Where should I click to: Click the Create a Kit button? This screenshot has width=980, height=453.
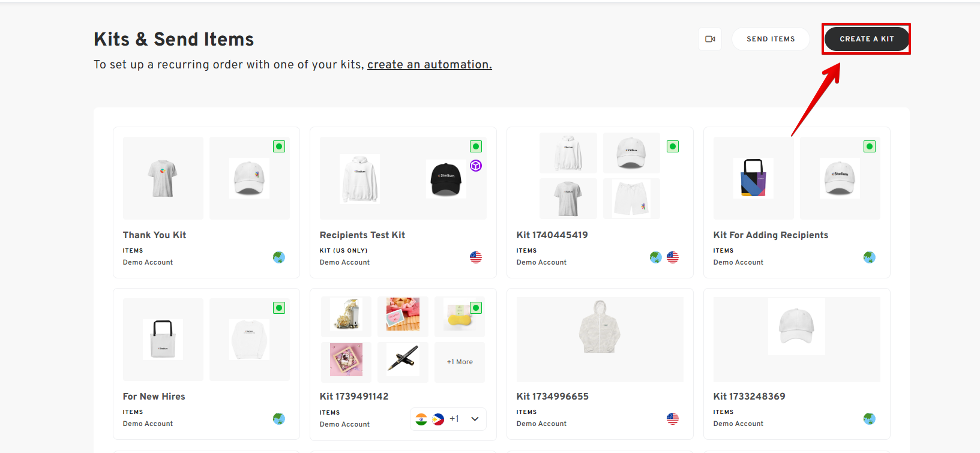[867, 39]
